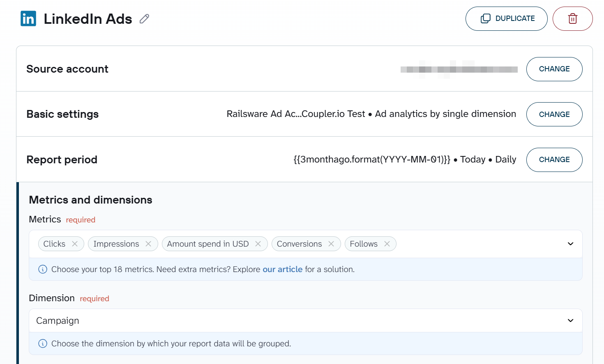The width and height of the screenshot is (604, 364).
Task: Click the Source account section label
Action: point(67,69)
